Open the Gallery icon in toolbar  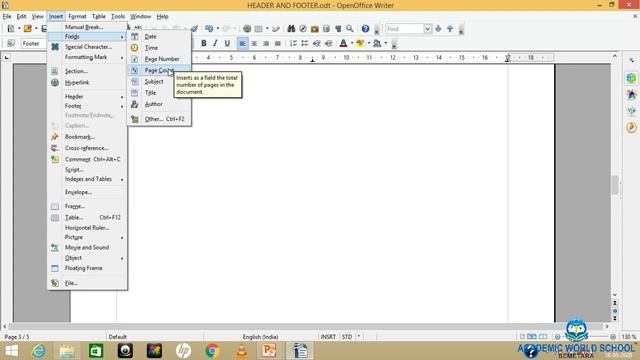pos(315,29)
